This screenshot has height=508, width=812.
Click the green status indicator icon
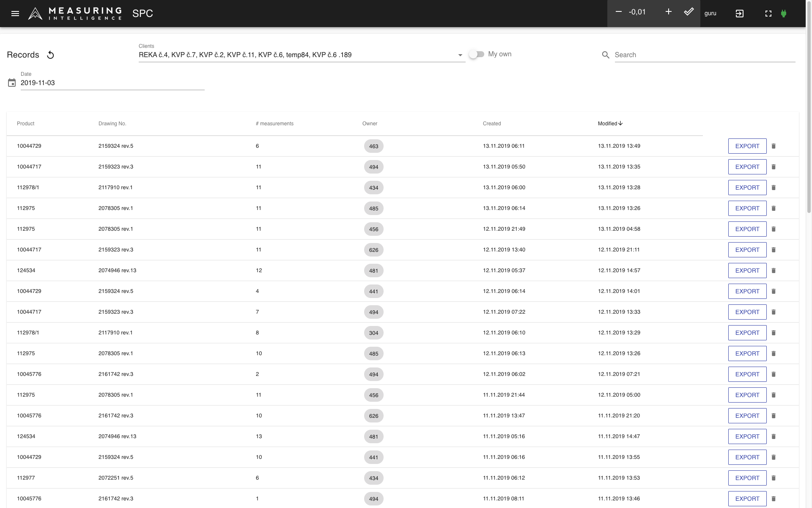784,13
